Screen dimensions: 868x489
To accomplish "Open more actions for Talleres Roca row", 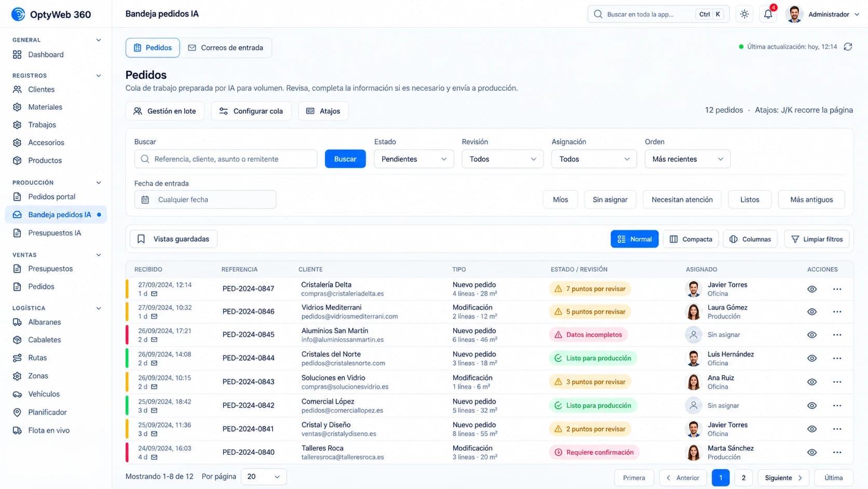I will tap(837, 452).
